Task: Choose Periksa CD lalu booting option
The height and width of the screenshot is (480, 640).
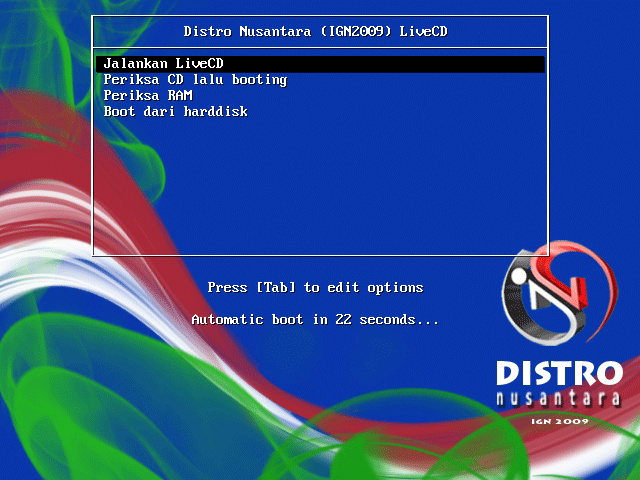Action: [195, 80]
